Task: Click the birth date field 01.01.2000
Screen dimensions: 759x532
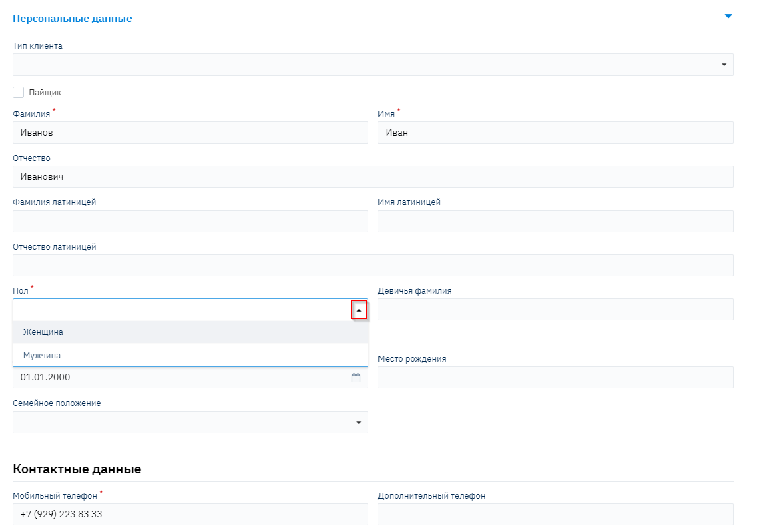Action: (x=180, y=378)
